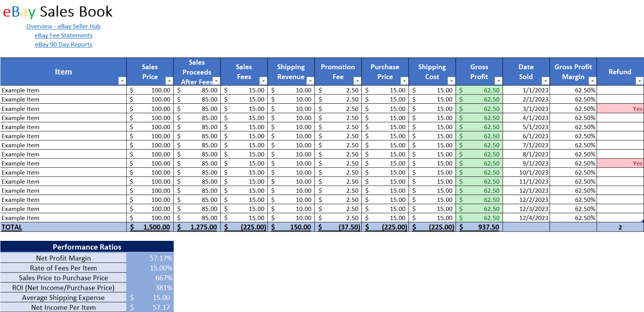
Task: Open the eBay 90 Day Reports link
Action: [63, 45]
